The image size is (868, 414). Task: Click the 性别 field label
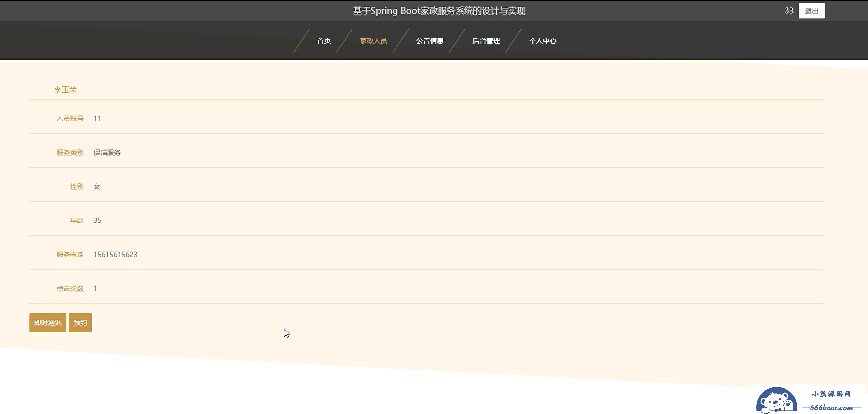point(77,186)
